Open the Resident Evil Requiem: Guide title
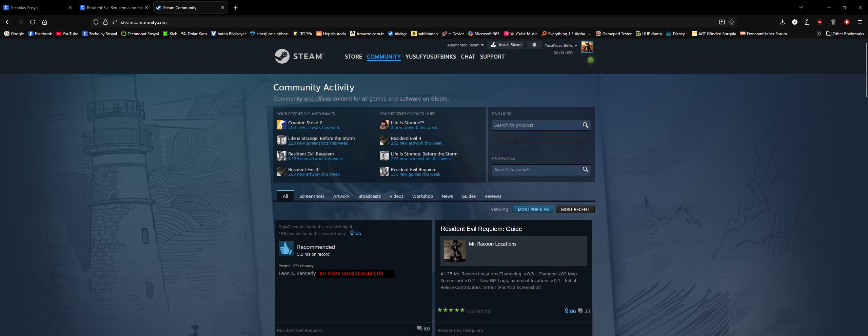Screen dimensions: 868x336 (x=481, y=229)
